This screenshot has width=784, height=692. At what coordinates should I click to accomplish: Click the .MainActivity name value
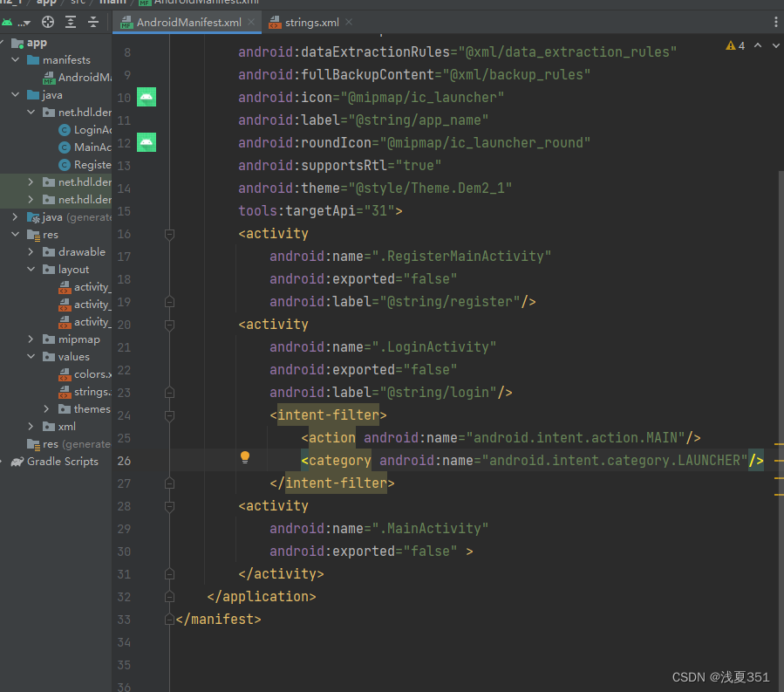pos(430,529)
